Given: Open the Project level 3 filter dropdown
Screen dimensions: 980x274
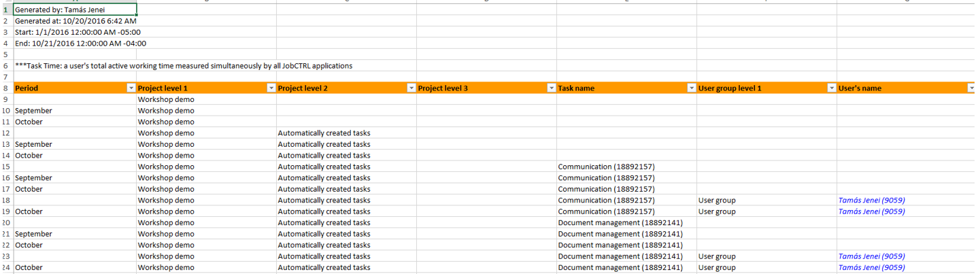Looking at the screenshot, I should [x=552, y=88].
